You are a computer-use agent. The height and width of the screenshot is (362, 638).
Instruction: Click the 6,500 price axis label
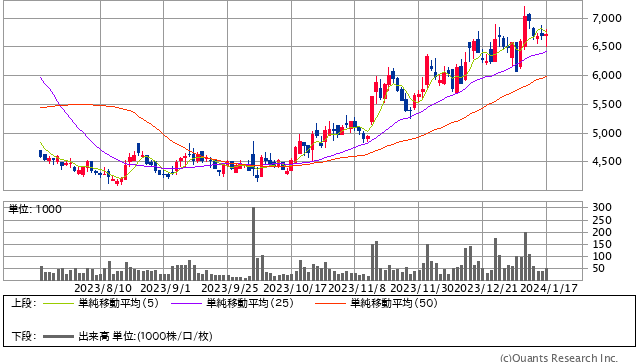[607, 46]
